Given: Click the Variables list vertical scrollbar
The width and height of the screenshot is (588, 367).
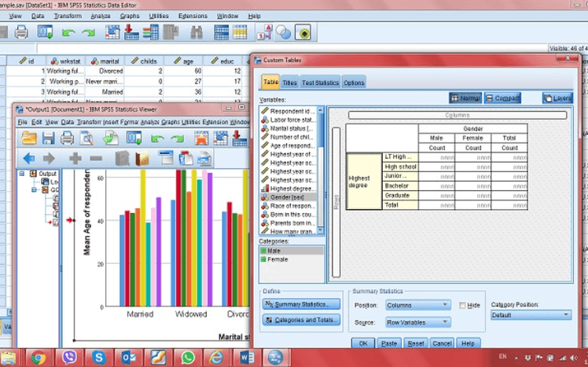Looking at the screenshot, I should click(320, 170).
